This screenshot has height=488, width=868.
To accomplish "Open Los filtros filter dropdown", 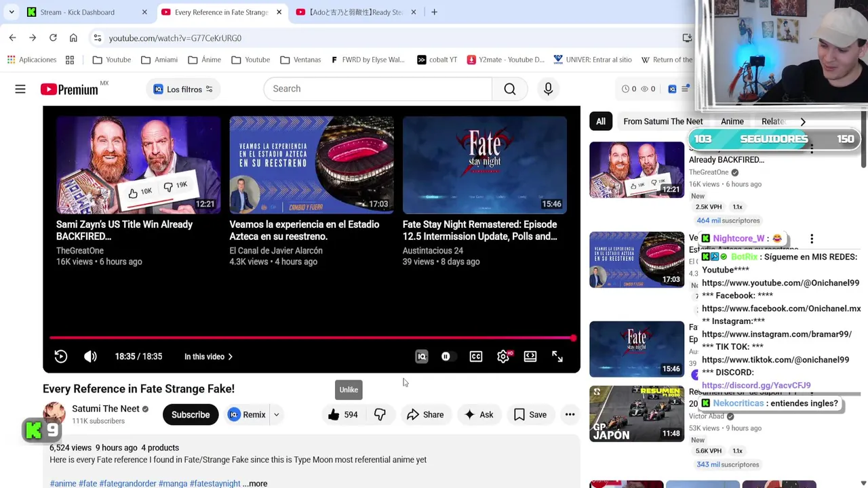I will click(183, 89).
